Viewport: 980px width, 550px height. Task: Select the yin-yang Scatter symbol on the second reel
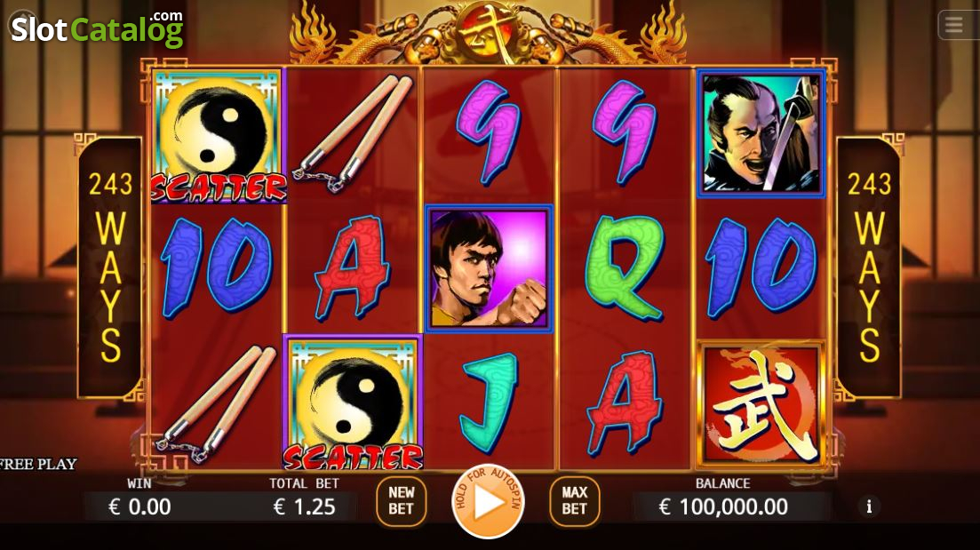click(x=353, y=402)
